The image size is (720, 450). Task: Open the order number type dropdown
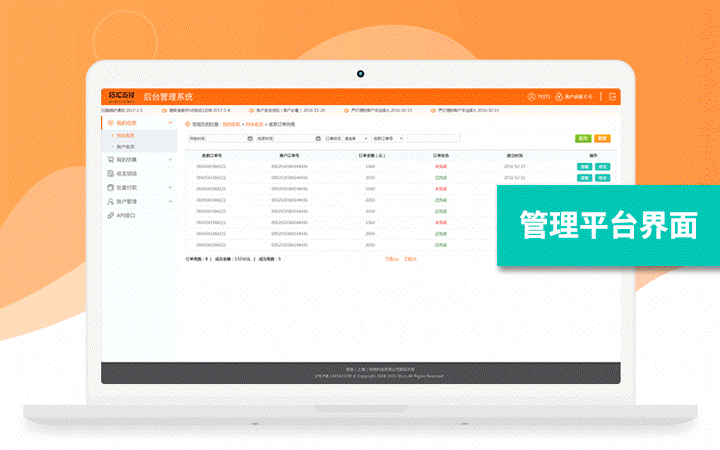point(388,139)
